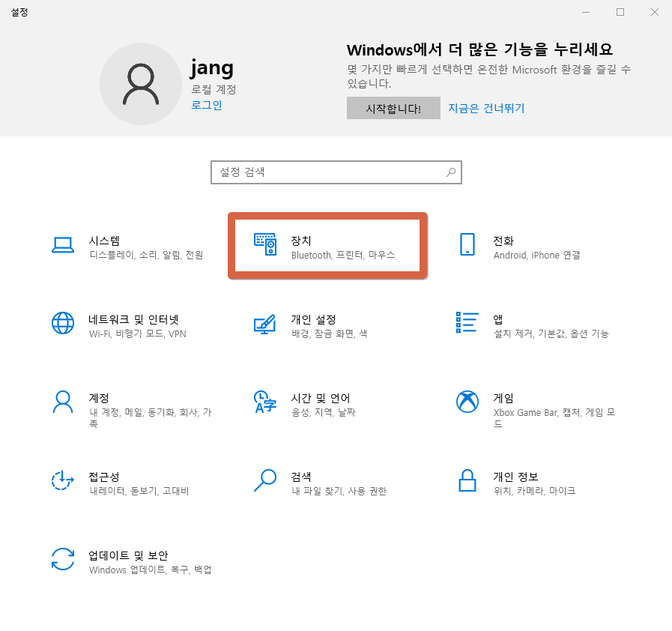Open 네트워크 및 인터넷 settings label
The height and width of the screenshot is (631, 672).
pos(133,319)
